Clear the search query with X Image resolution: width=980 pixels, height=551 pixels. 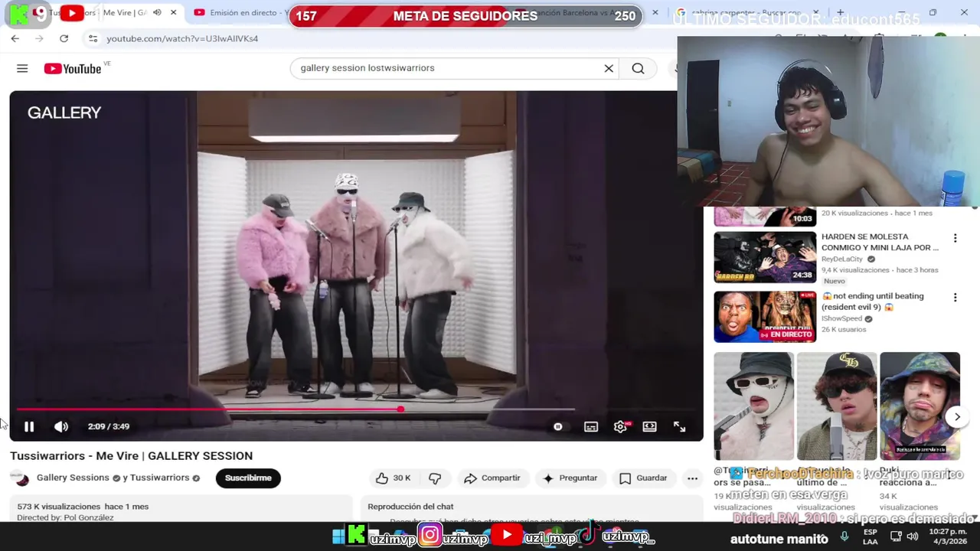tap(609, 68)
